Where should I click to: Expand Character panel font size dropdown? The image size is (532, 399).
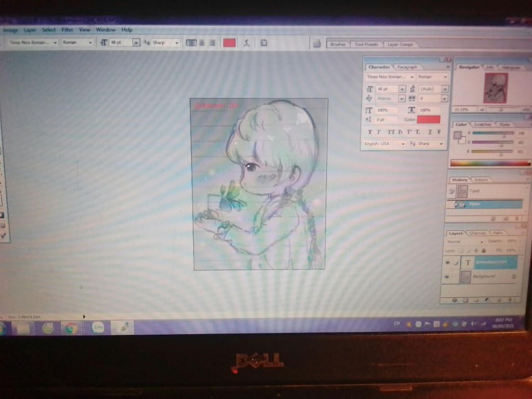click(402, 89)
